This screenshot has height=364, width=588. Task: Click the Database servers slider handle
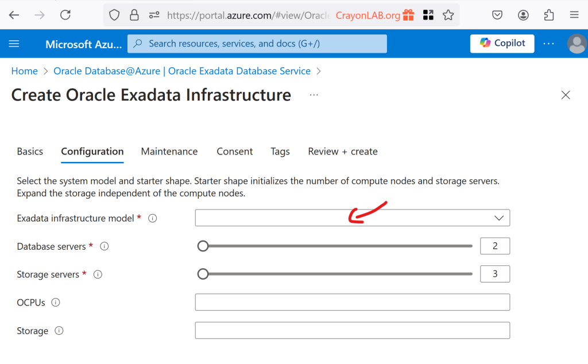[x=203, y=246]
